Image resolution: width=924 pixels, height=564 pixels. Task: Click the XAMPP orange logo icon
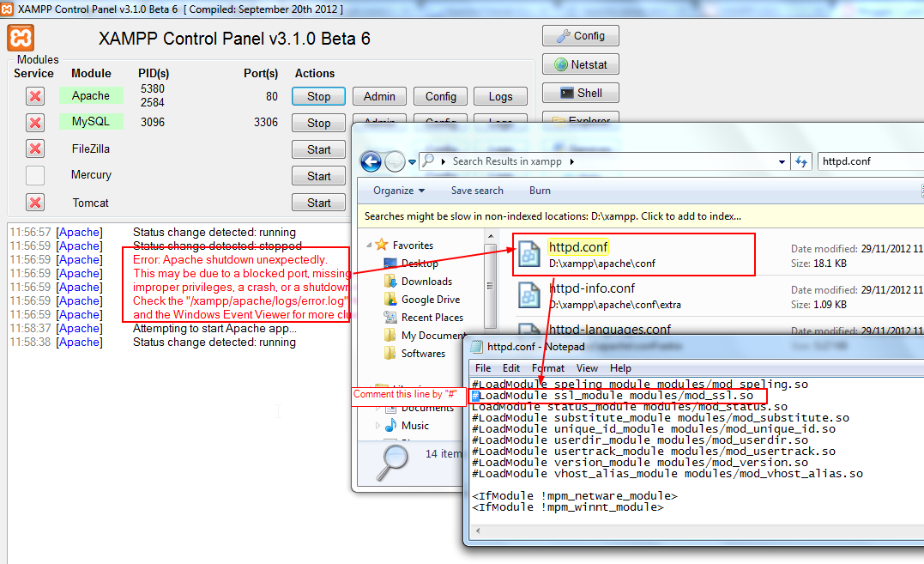click(x=21, y=39)
